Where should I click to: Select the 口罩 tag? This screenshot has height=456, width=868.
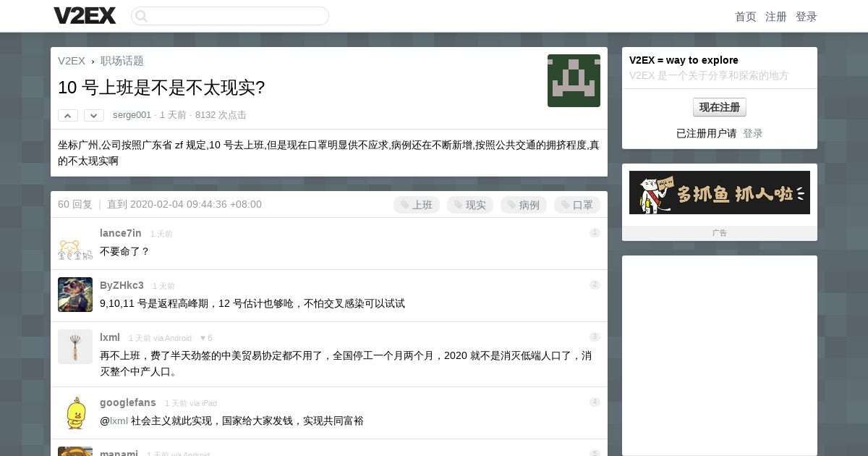(577, 205)
